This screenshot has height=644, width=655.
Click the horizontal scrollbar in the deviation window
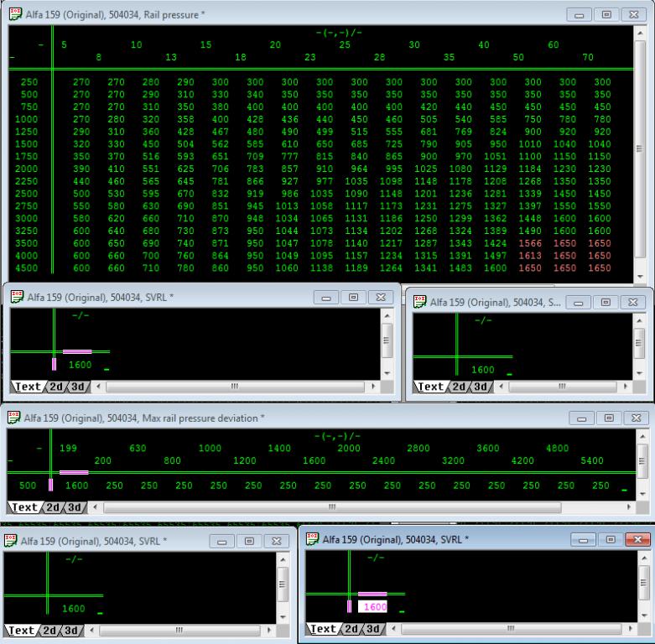[332, 507]
